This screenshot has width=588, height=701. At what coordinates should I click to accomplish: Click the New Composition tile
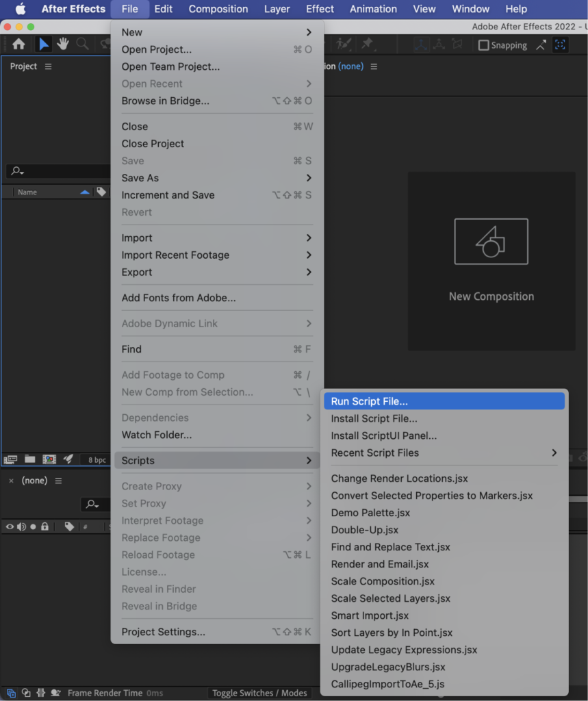click(x=491, y=261)
